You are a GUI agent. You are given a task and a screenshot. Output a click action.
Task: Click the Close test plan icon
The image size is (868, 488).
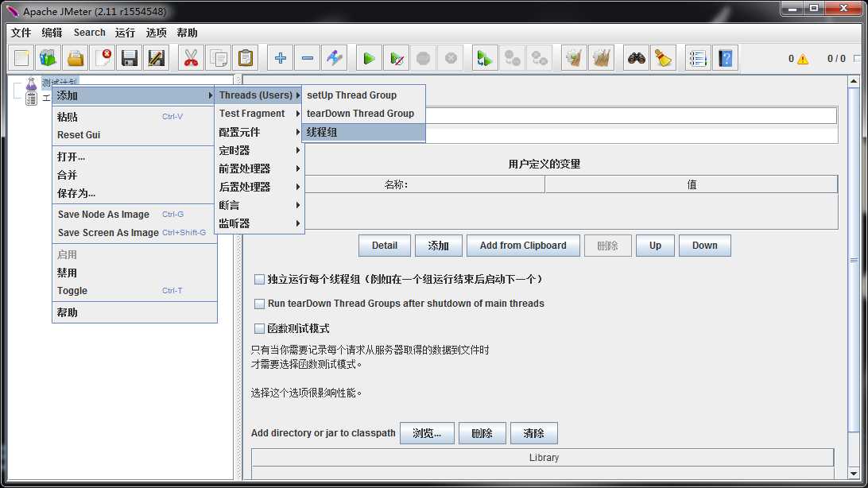click(x=103, y=57)
